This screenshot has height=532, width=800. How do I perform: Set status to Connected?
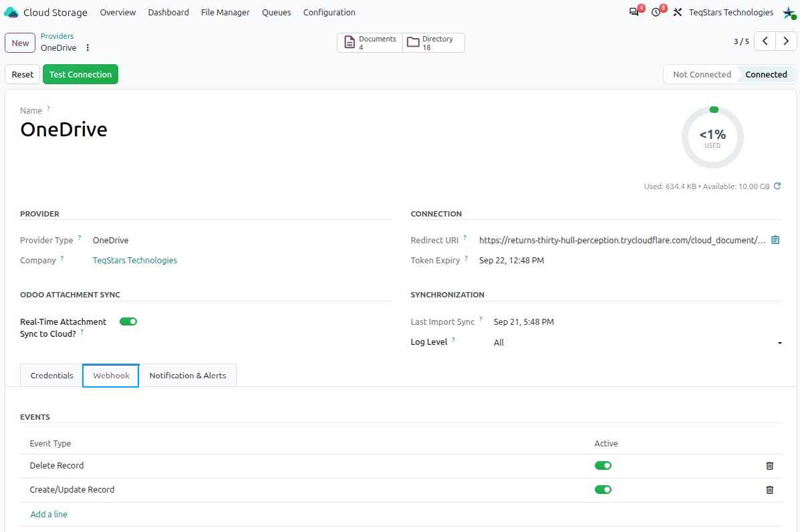[x=766, y=74]
